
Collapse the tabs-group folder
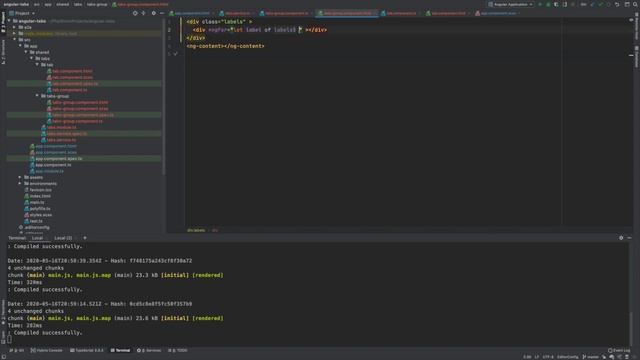(37, 96)
